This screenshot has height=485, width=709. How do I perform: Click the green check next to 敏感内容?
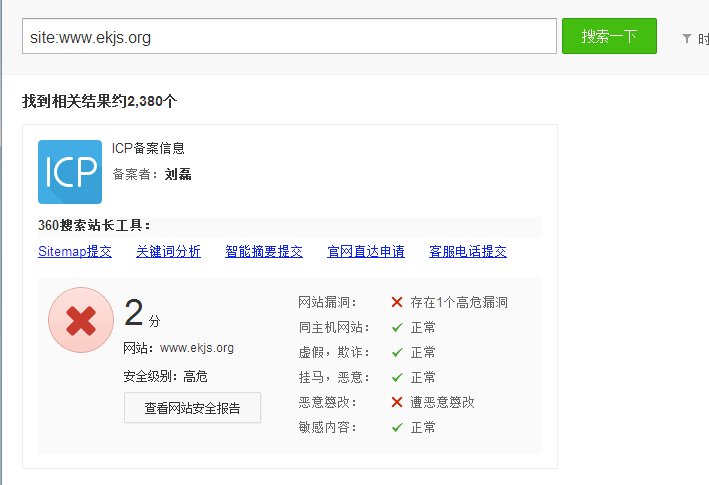[397, 427]
